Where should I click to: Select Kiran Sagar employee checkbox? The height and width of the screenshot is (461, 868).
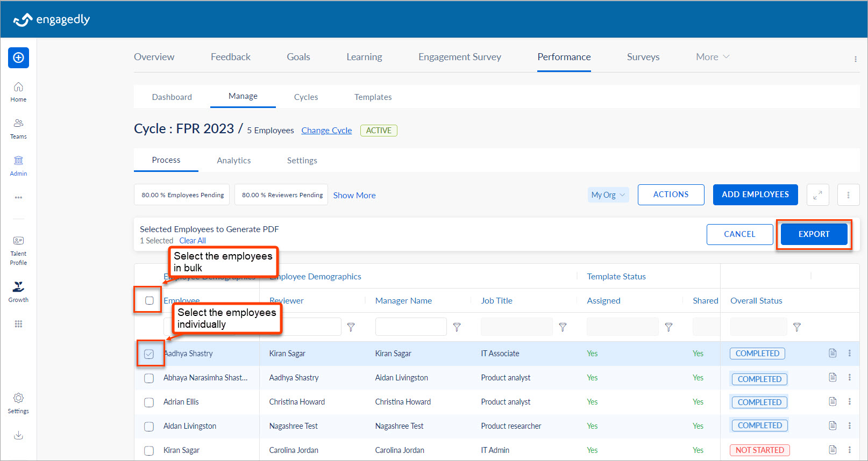pos(149,451)
